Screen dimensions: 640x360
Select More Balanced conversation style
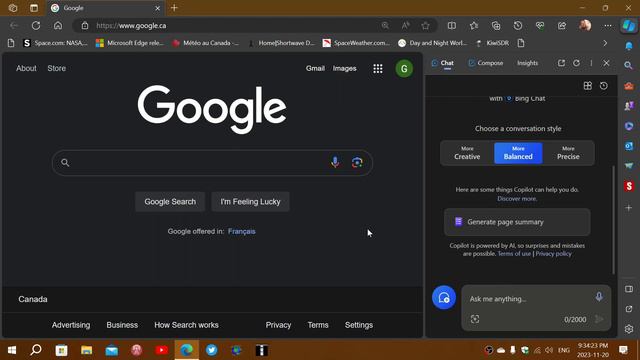point(518,153)
